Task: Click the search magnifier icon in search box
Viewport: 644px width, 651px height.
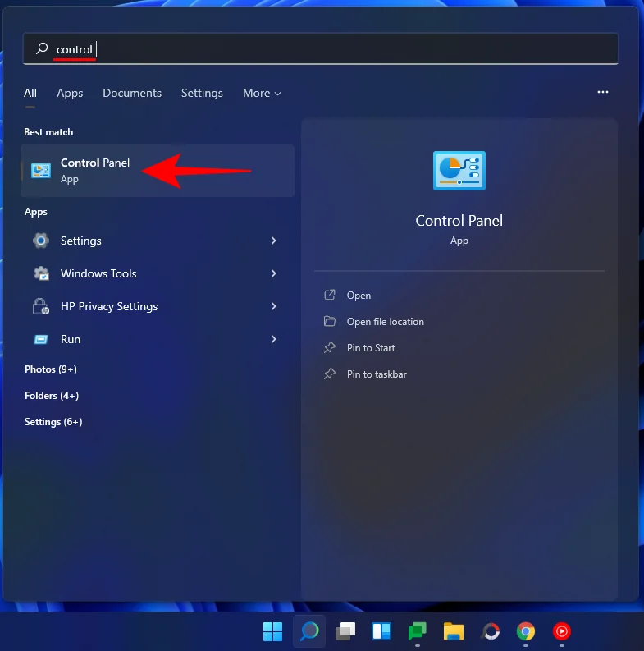Action: coord(42,48)
